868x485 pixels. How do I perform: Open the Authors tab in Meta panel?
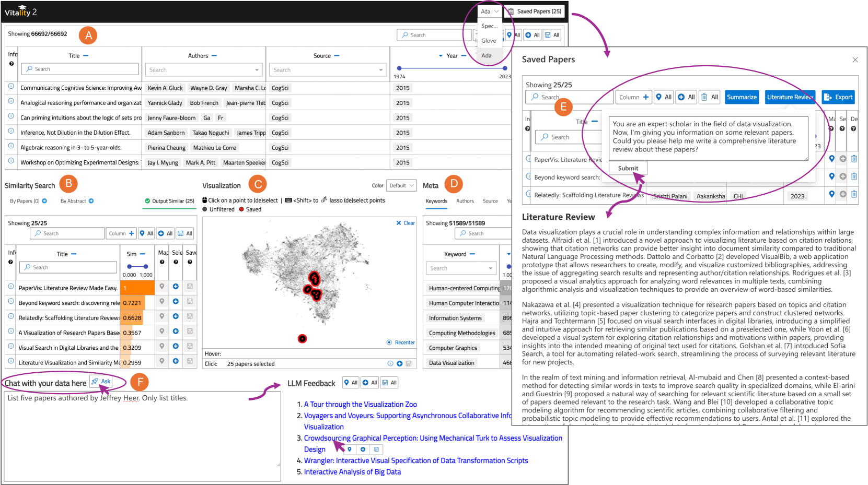[x=465, y=201]
